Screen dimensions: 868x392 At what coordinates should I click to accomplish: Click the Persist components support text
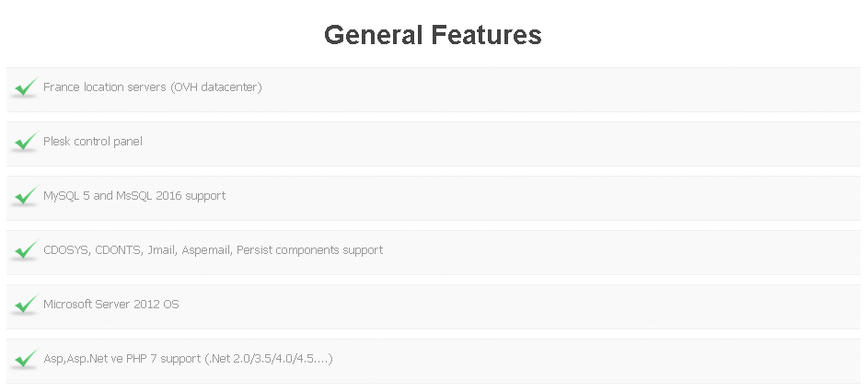(309, 250)
